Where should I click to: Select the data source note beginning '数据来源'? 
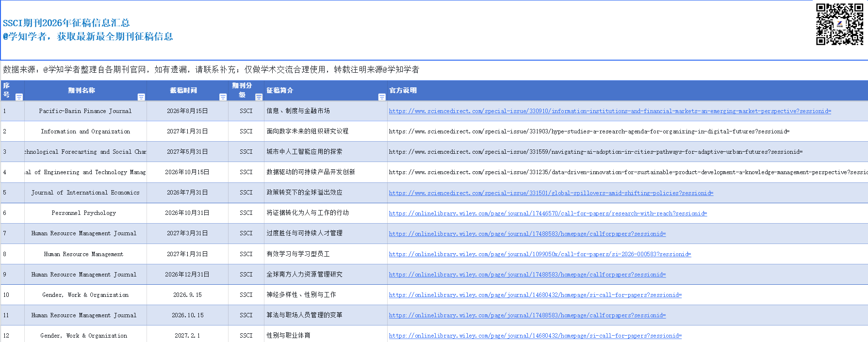pos(211,69)
